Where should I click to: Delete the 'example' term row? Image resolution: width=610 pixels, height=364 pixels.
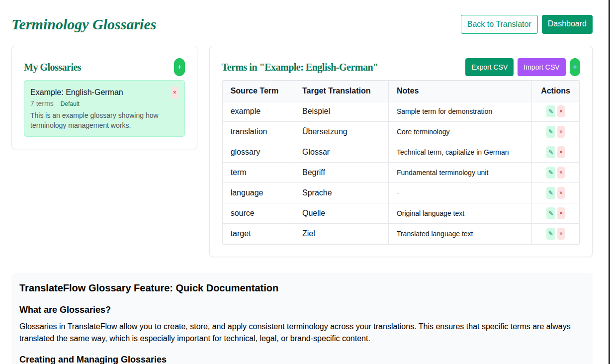[561, 111]
